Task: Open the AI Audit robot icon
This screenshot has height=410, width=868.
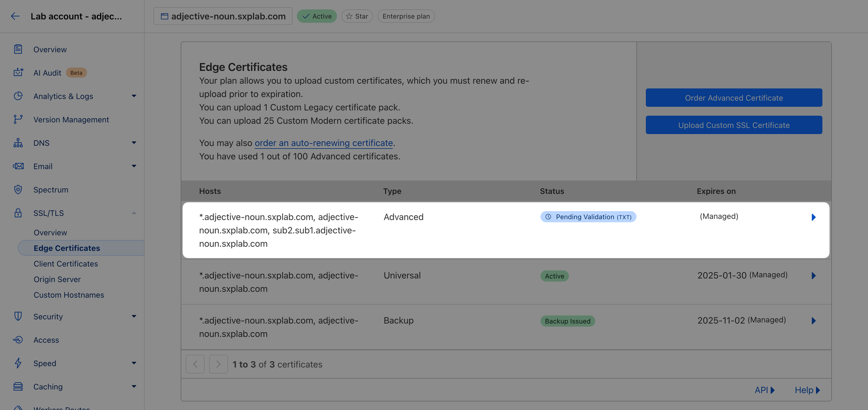Action: [x=18, y=73]
